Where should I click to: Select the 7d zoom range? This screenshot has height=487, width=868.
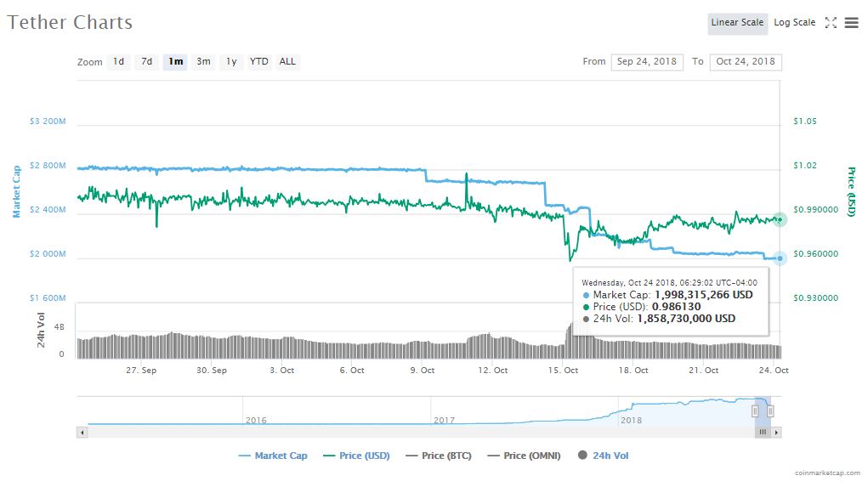pos(147,61)
